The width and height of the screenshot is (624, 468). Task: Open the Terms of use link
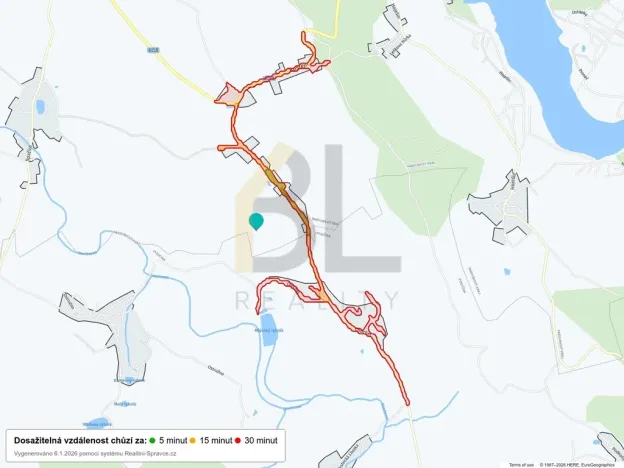(521, 465)
